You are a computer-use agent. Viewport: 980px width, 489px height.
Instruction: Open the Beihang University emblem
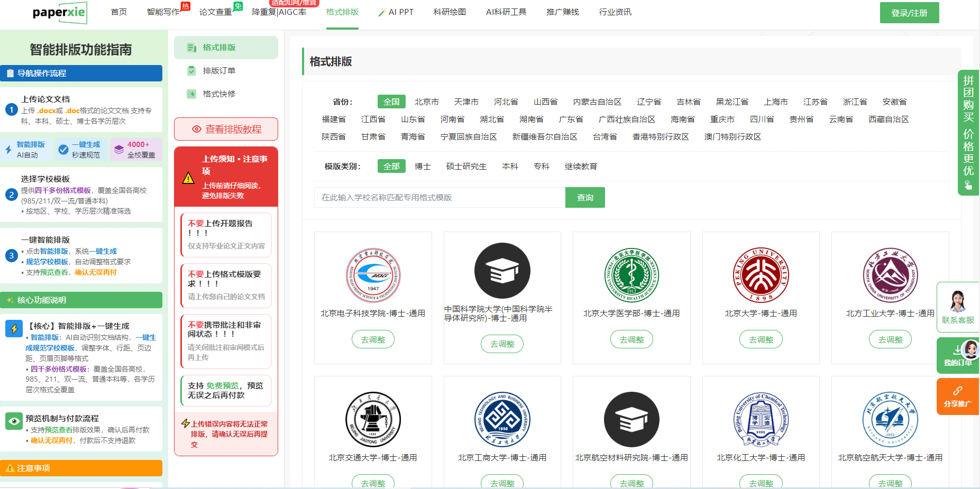(x=890, y=419)
